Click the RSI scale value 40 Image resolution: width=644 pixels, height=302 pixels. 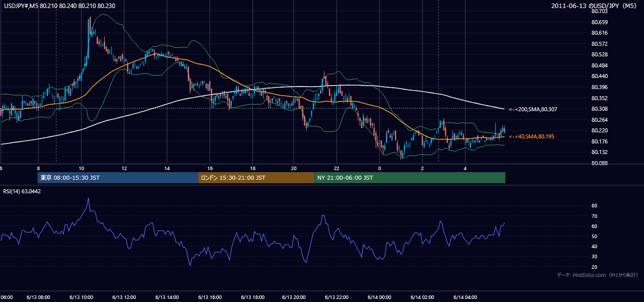click(594, 246)
